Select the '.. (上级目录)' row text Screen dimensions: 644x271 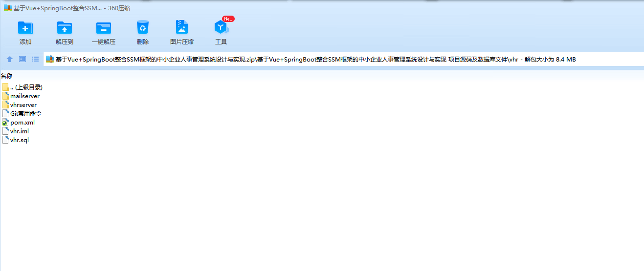(x=26, y=87)
